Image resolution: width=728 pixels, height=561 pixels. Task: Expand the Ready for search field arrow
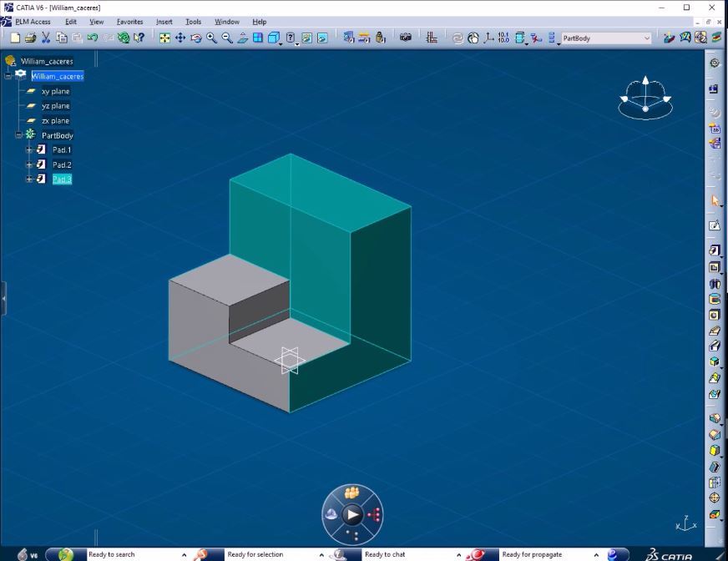pyautogui.click(x=184, y=554)
